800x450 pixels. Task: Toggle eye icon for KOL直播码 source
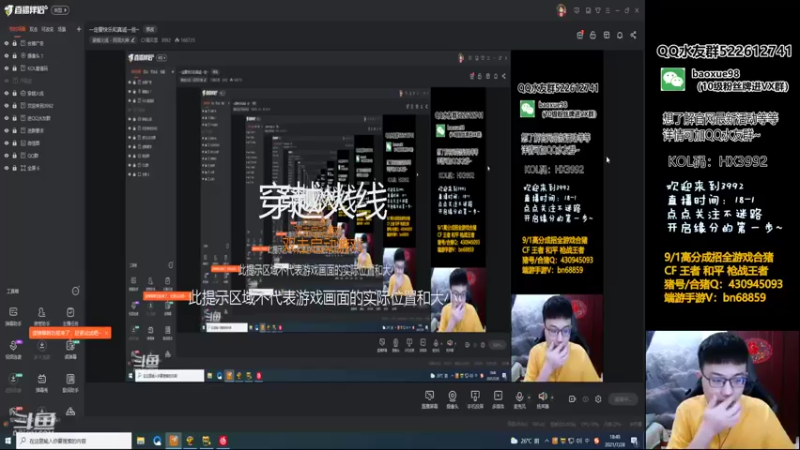(x=7, y=68)
